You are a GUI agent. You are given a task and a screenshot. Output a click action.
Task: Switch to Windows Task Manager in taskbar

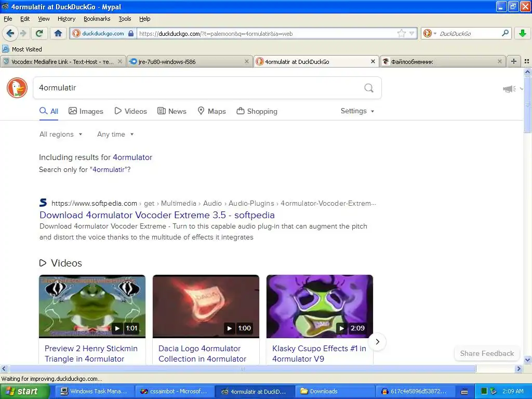click(x=95, y=392)
